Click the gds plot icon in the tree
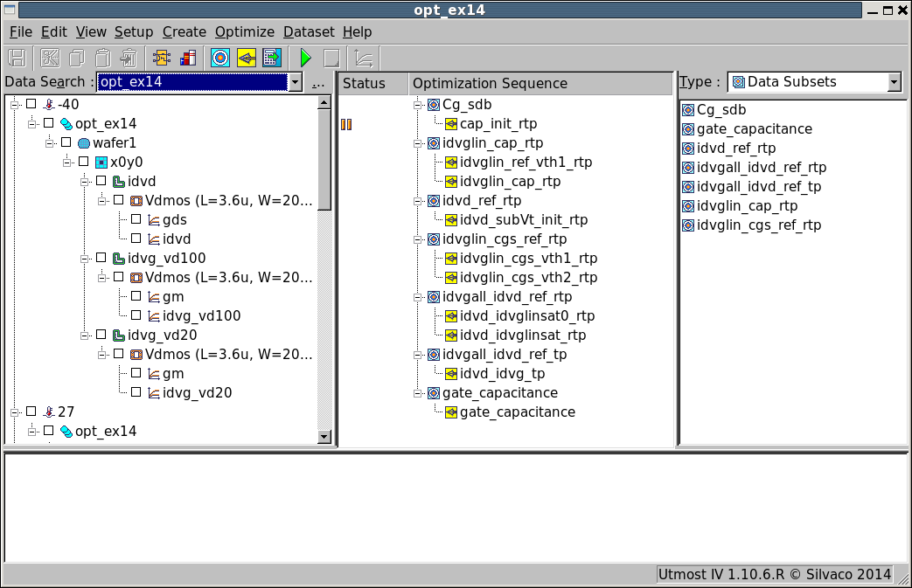This screenshot has height=588, width=912. click(154, 220)
